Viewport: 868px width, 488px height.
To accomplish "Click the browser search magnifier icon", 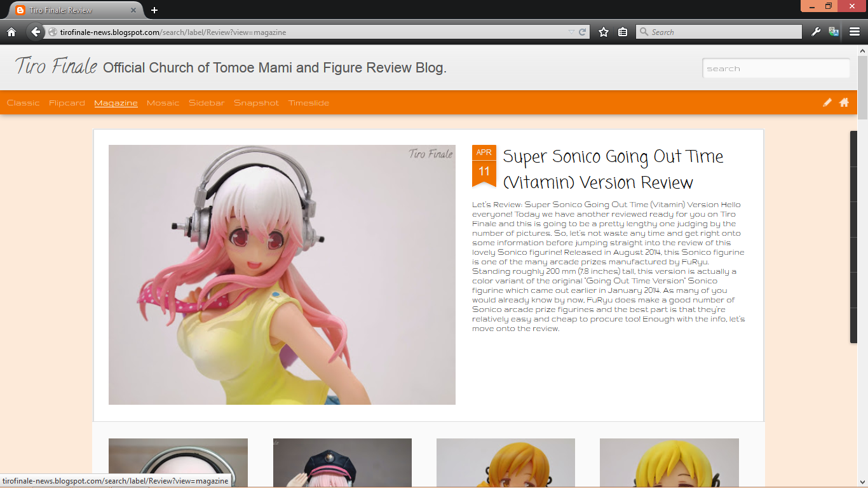I will [x=644, y=32].
